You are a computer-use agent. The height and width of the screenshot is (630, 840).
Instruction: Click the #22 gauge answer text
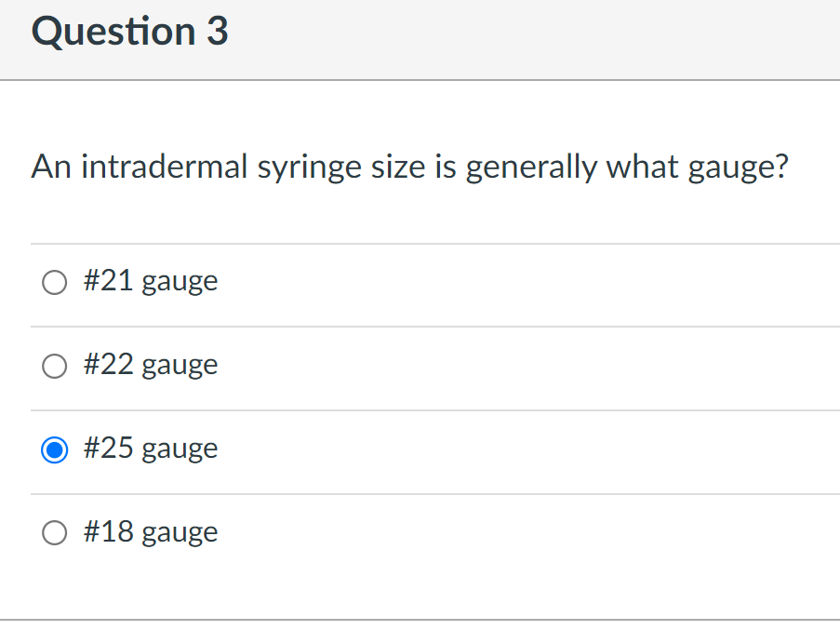[x=151, y=366]
